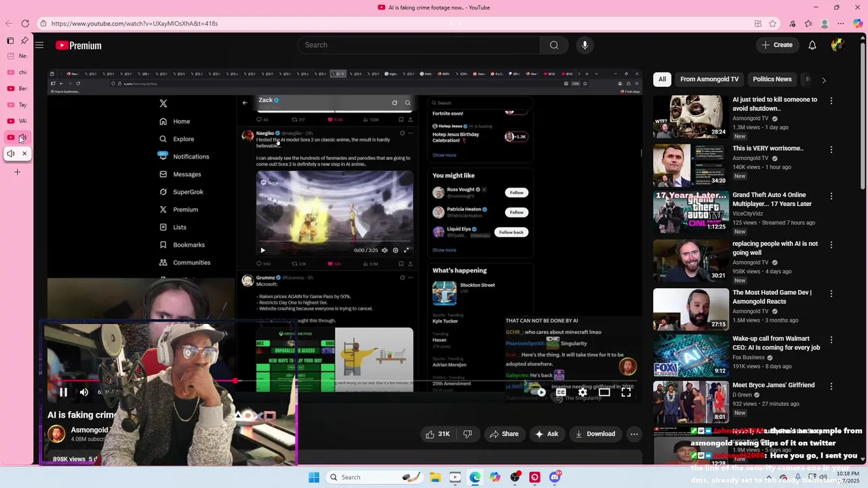Open the tab actions menu icon

[x=10, y=41]
